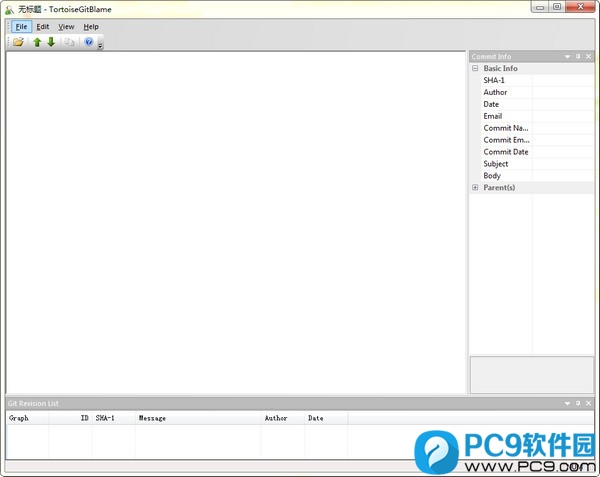Open About with the blue help icon
The height and width of the screenshot is (477, 600).
[x=88, y=42]
